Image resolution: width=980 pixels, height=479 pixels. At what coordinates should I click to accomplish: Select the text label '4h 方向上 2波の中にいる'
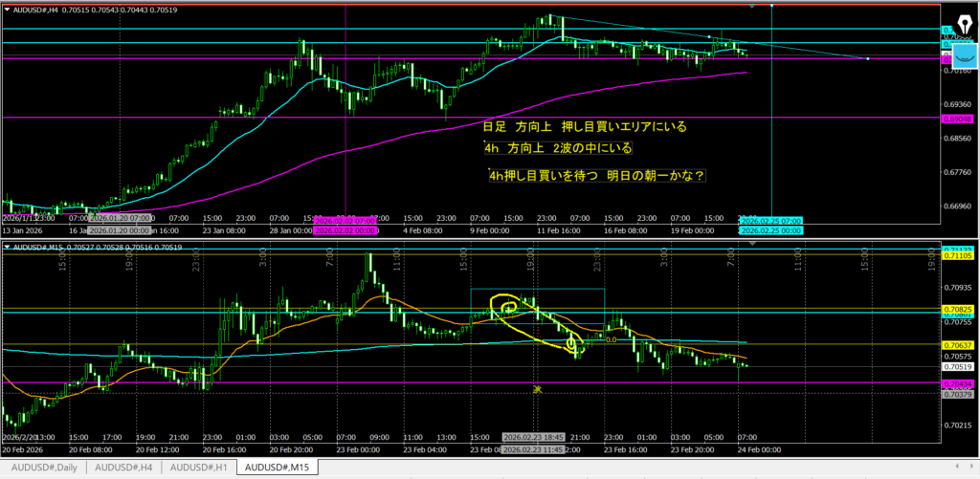point(559,150)
